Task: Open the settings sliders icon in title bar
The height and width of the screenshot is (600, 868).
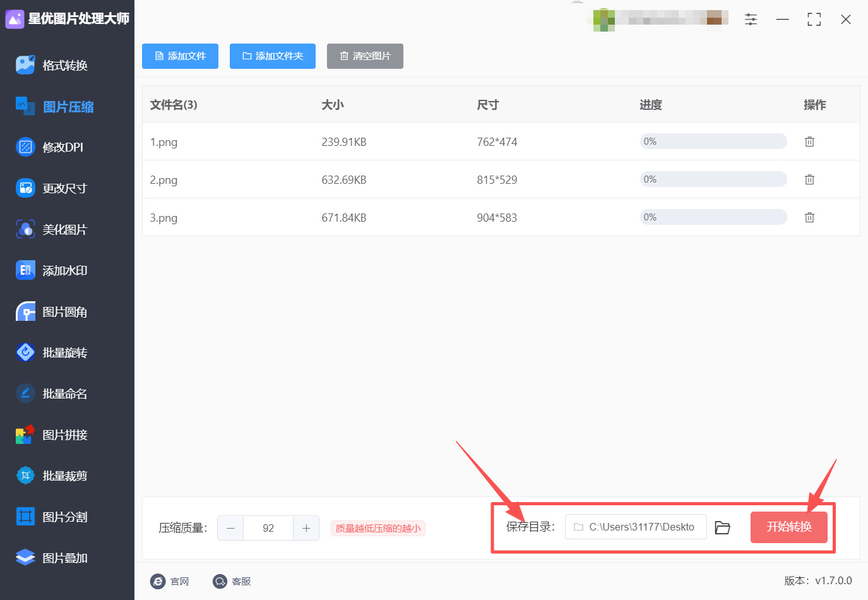Action: pos(751,20)
